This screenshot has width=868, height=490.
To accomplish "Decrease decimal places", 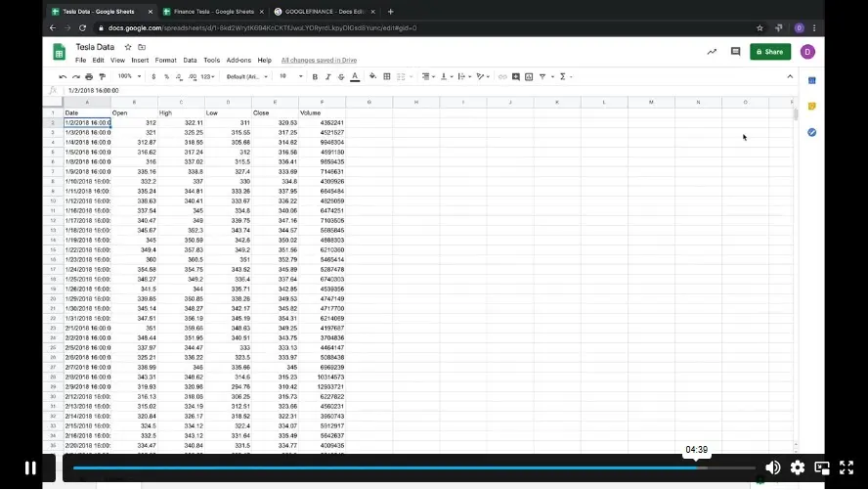I will coord(179,77).
